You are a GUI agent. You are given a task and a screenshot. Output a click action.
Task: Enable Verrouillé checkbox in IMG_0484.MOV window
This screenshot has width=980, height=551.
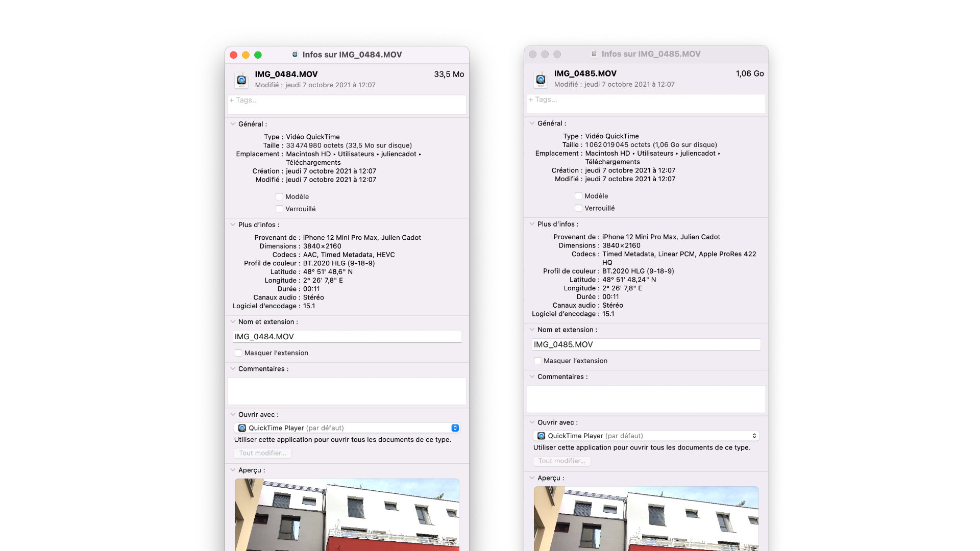[x=279, y=209]
